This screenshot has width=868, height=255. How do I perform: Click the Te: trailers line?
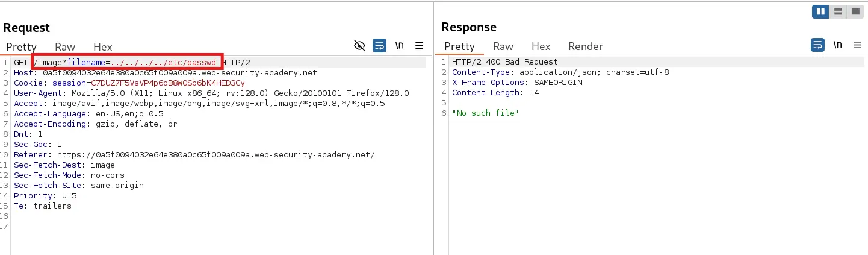[43, 206]
